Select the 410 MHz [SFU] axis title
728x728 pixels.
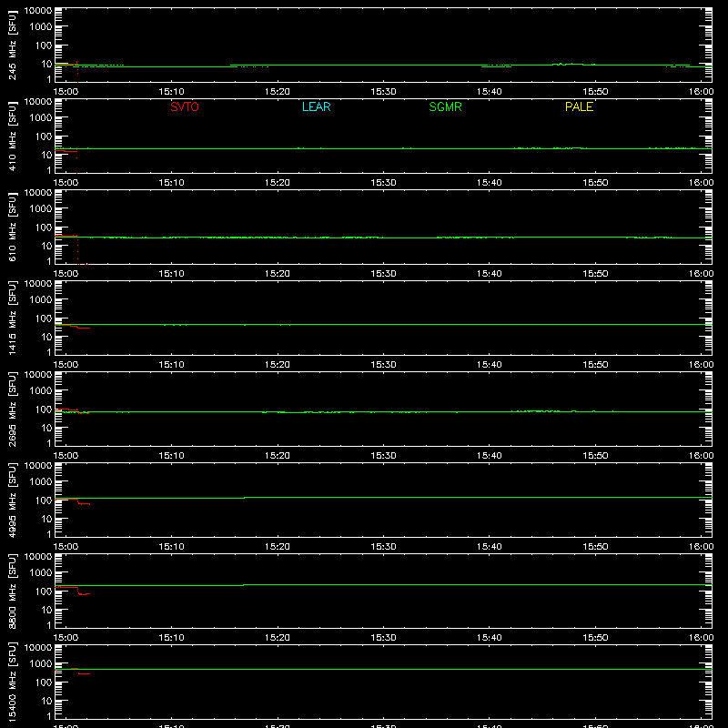pyautogui.click(x=12, y=136)
